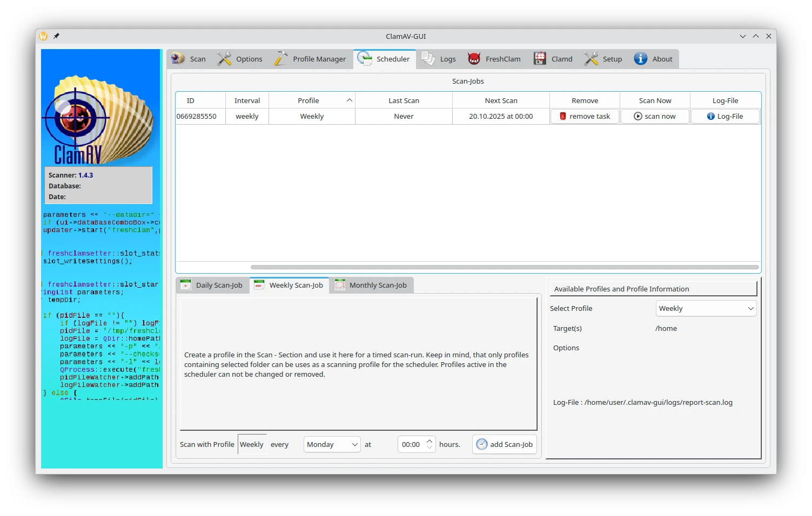Click the Setup tools icon
This screenshot has height=516, width=812.
coord(591,59)
